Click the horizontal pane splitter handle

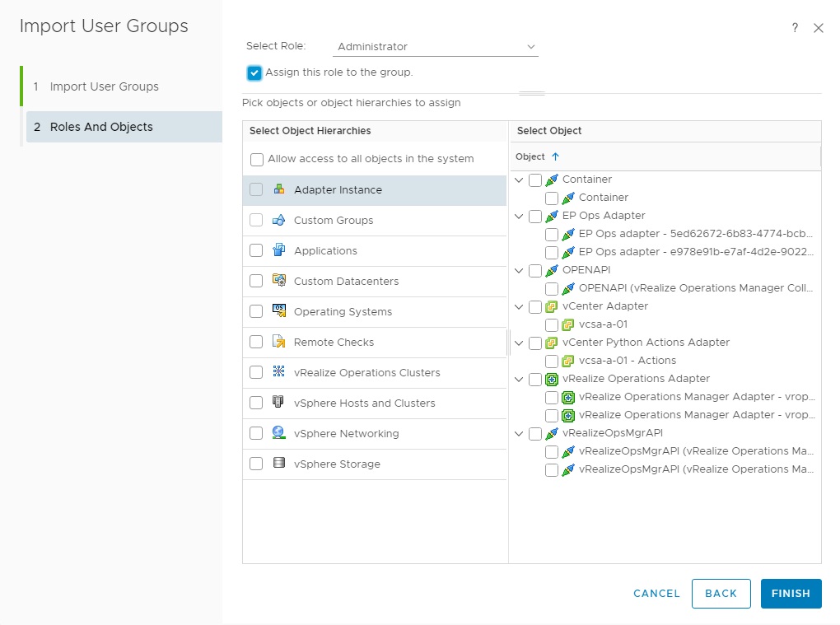coord(531,93)
